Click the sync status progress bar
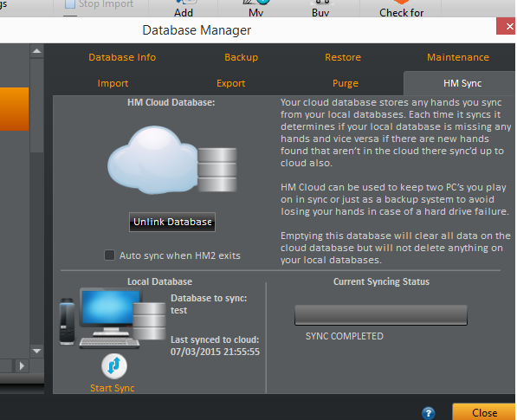 (x=381, y=315)
